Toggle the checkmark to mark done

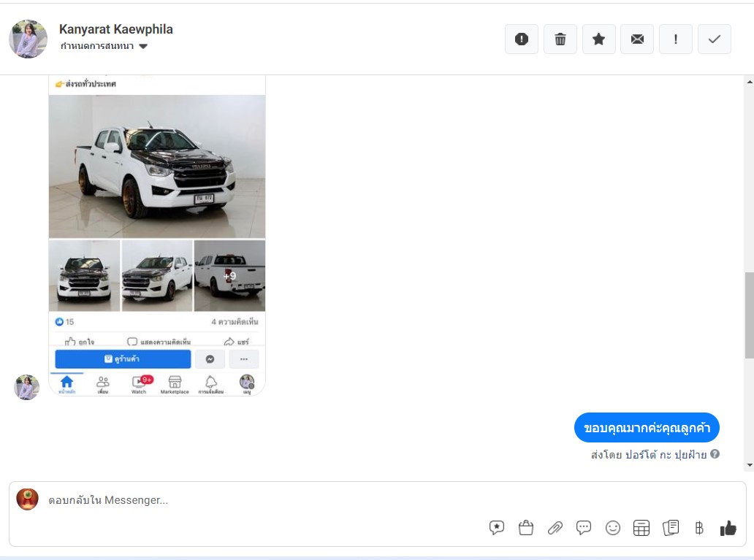coord(715,39)
